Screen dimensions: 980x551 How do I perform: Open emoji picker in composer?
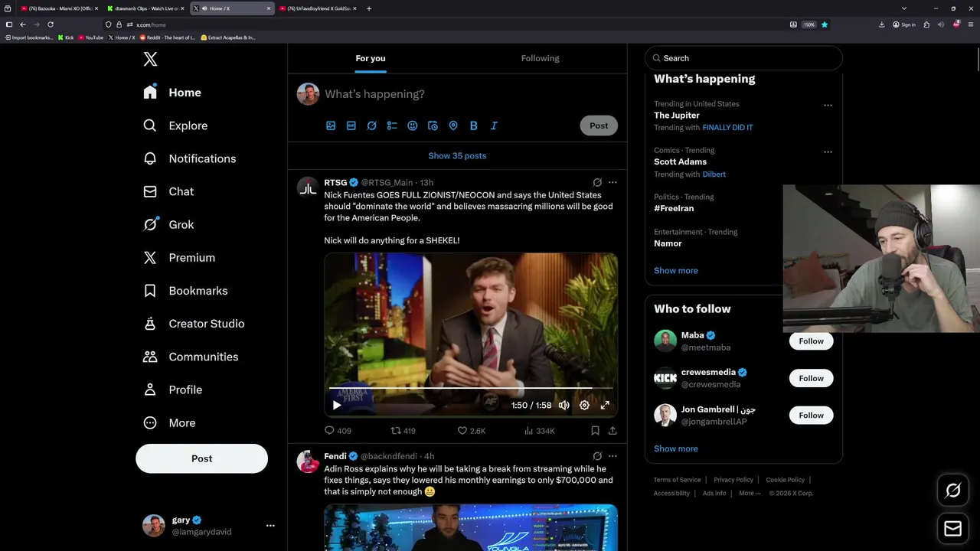click(413, 126)
